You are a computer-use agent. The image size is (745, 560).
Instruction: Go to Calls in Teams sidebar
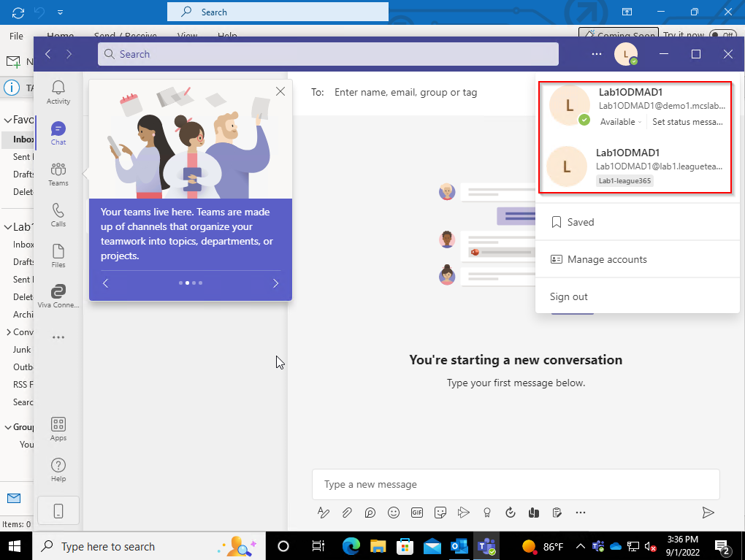click(58, 215)
